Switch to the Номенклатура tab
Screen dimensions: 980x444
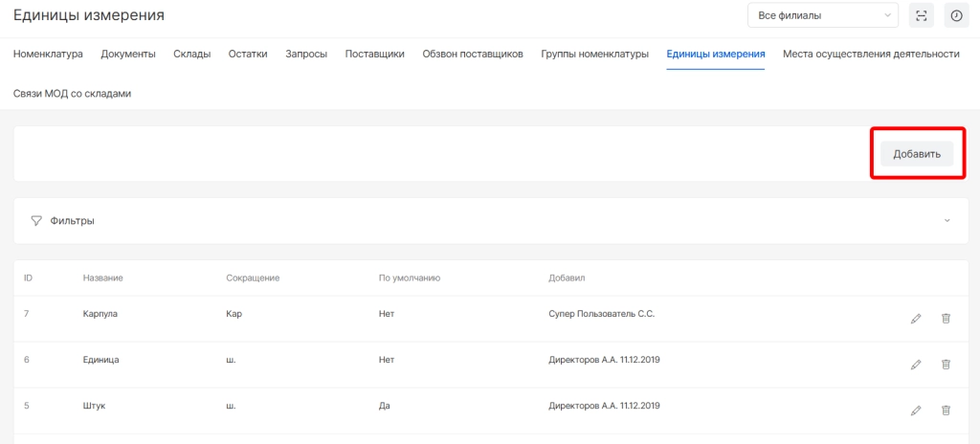click(x=48, y=54)
